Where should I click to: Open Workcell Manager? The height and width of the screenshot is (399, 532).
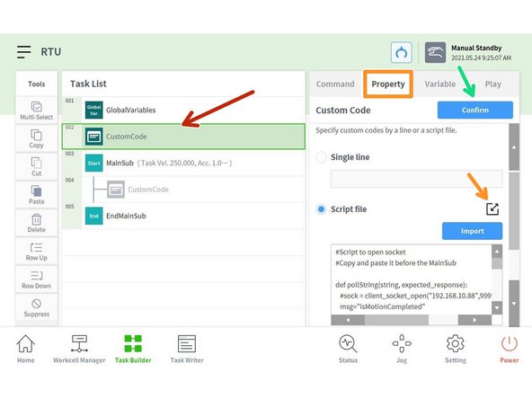pos(79,349)
